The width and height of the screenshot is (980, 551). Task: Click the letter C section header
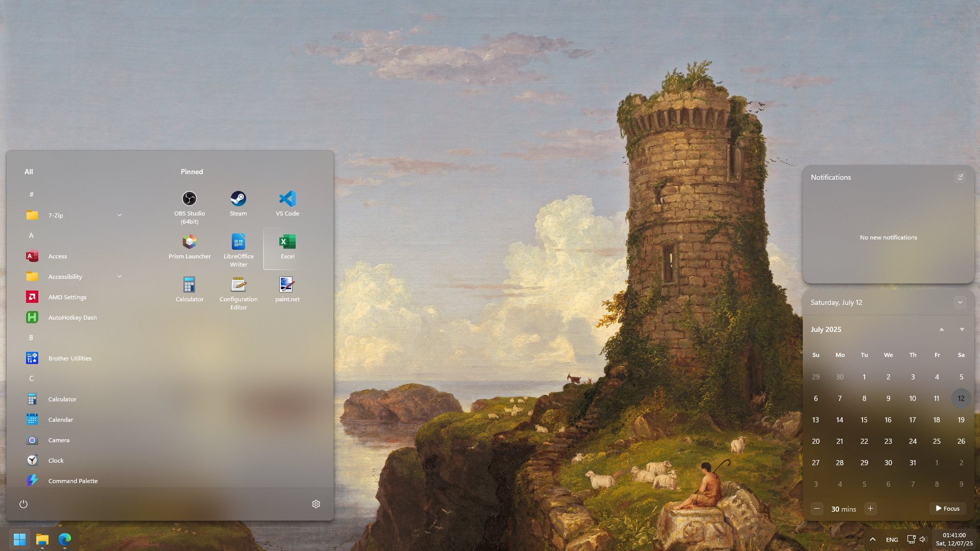31,378
